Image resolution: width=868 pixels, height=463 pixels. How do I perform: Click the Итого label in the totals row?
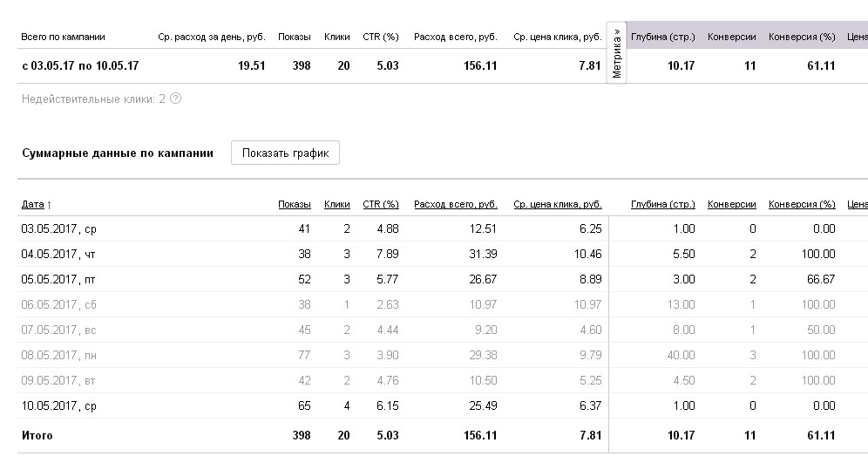(37, 435)
